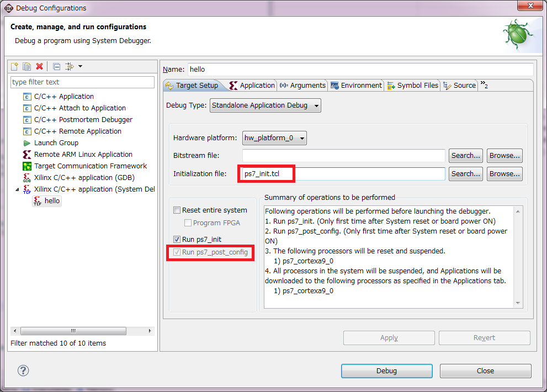Viewport: 547px width, 392px height.
Task: Click the Duplicate launch configuration icon
Action: tap(27, 66)
